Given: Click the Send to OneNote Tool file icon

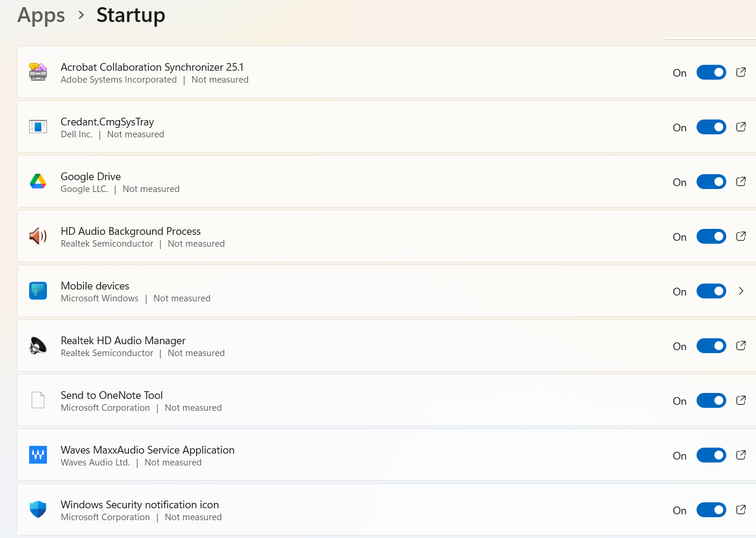Looking at the screenshot, I should coord(38,400).
